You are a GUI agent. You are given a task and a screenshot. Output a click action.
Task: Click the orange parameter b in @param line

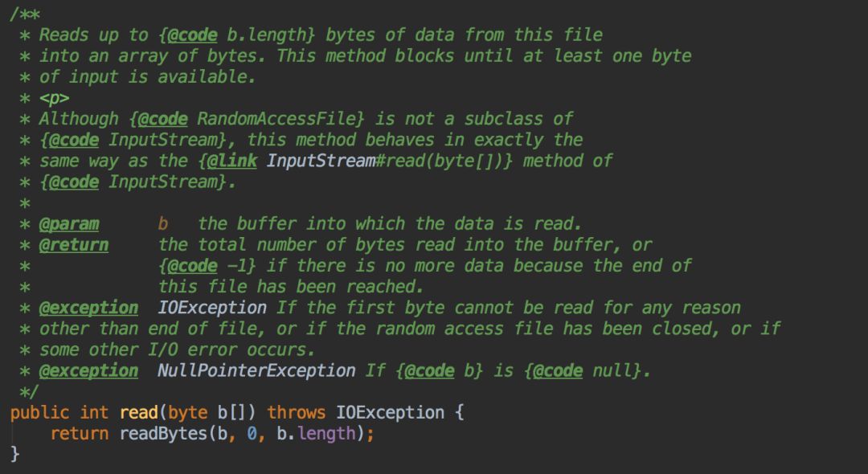click(x=162, y=224)
